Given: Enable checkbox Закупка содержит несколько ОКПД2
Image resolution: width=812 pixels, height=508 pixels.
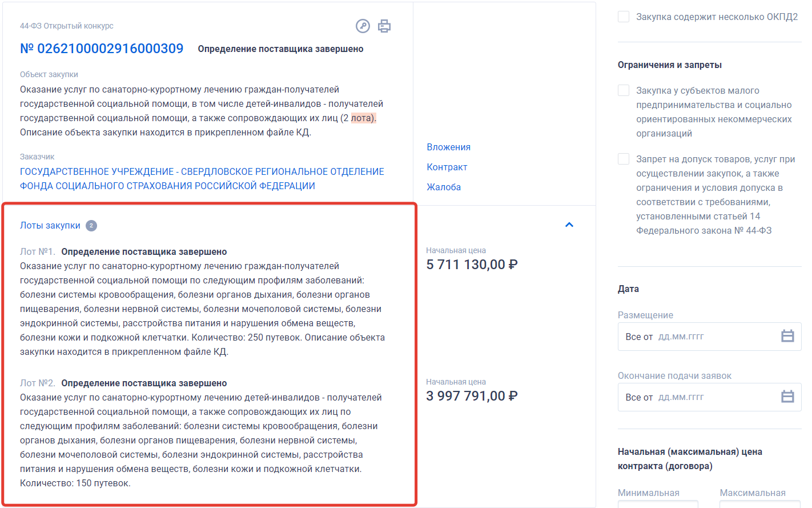Looking at the screenshot, I should (x=624, y=17).
